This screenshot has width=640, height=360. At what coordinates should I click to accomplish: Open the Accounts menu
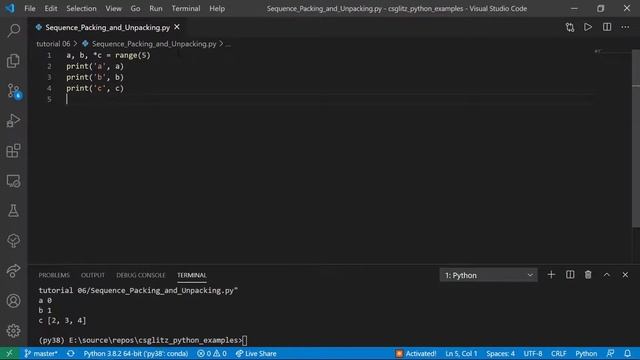(x=13, y=301)
